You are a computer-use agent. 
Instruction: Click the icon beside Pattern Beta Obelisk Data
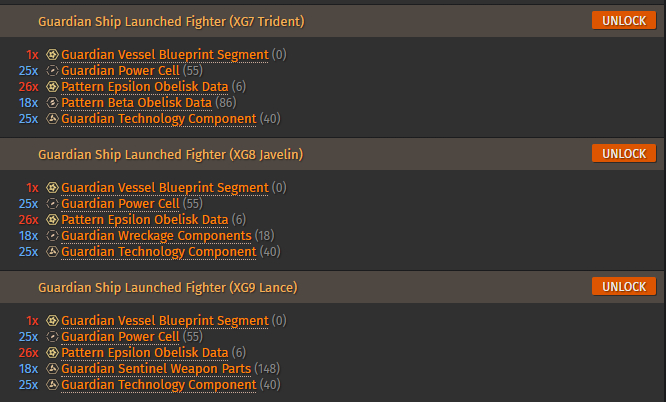(52, 102)
